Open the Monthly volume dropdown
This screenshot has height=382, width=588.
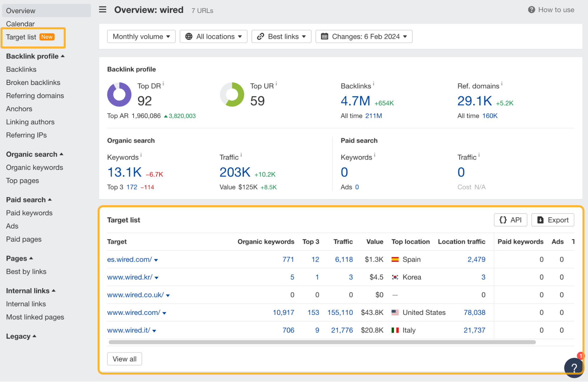click(141, 36)
